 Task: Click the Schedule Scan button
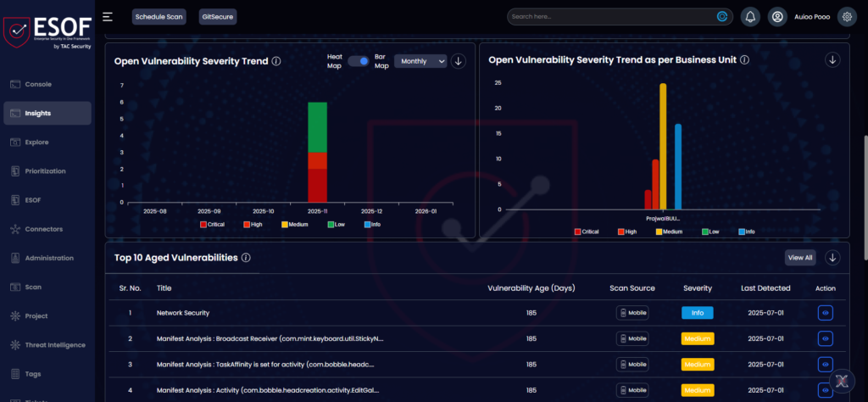pyautogui.click(x=159, y=16)
